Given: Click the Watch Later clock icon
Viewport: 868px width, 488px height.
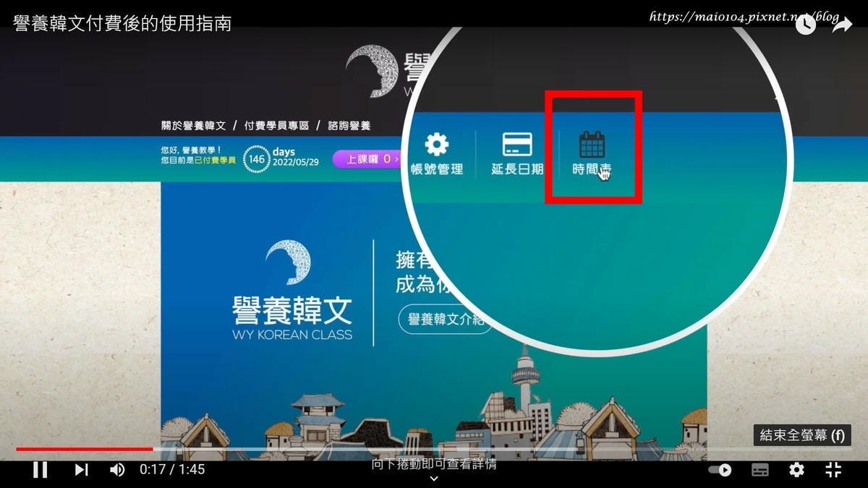Looking at the screenshot, I should click(x=806, y=25).
